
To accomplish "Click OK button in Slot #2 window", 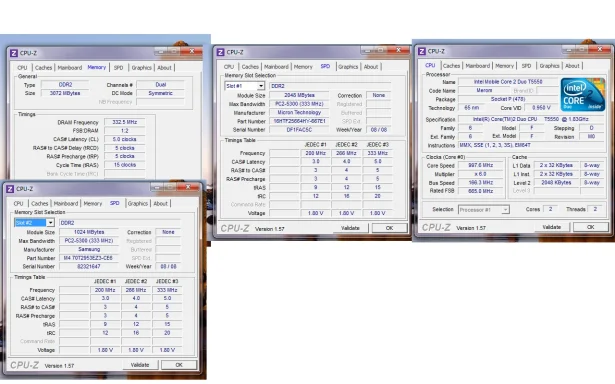I will point(179,365).
